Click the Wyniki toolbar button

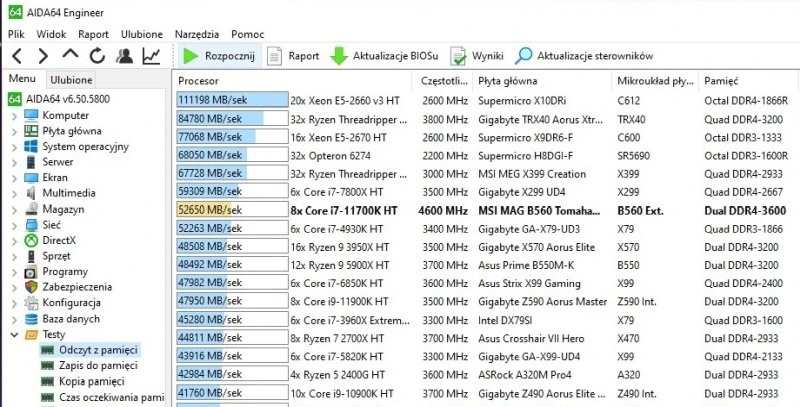click(477, 56)
